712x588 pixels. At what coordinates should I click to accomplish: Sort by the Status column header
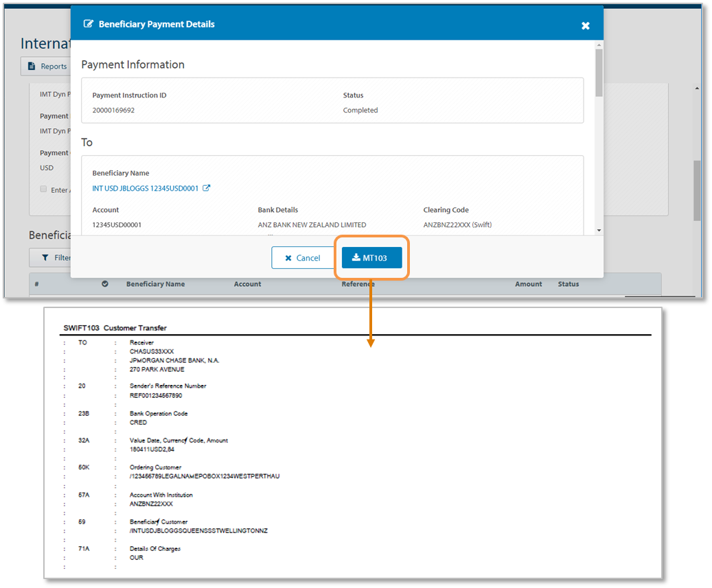(x=568, y=284)
